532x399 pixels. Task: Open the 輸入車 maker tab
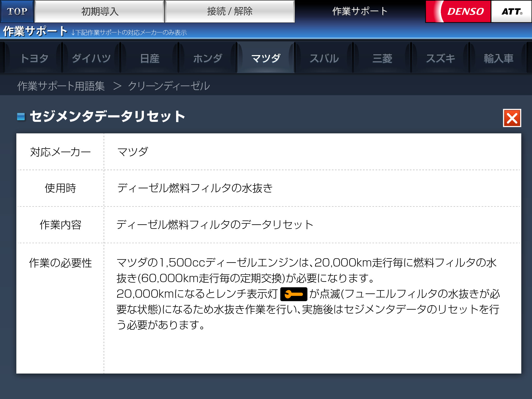(x=498, y=58)
